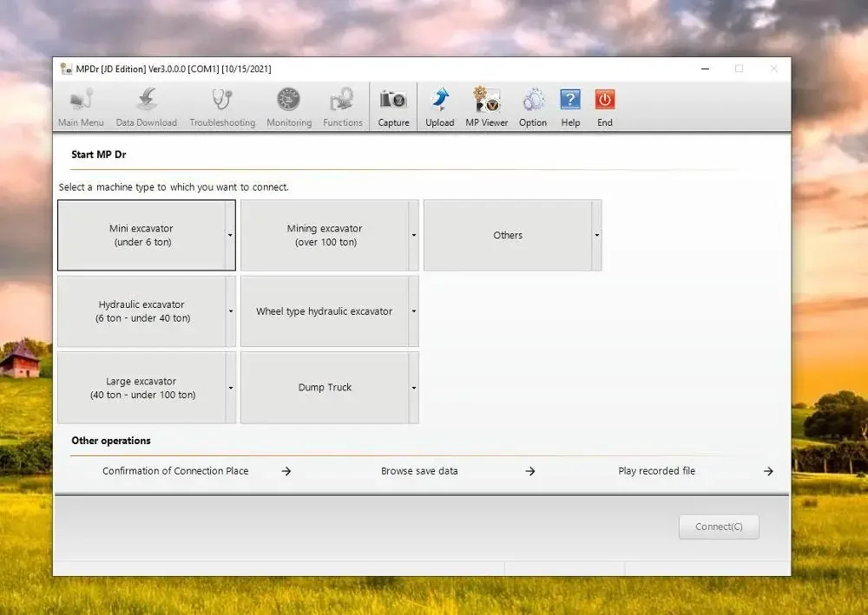Click the Monitoring gauge icon
The height and width of the screenshot is (615, 868).
pos(289,101)
